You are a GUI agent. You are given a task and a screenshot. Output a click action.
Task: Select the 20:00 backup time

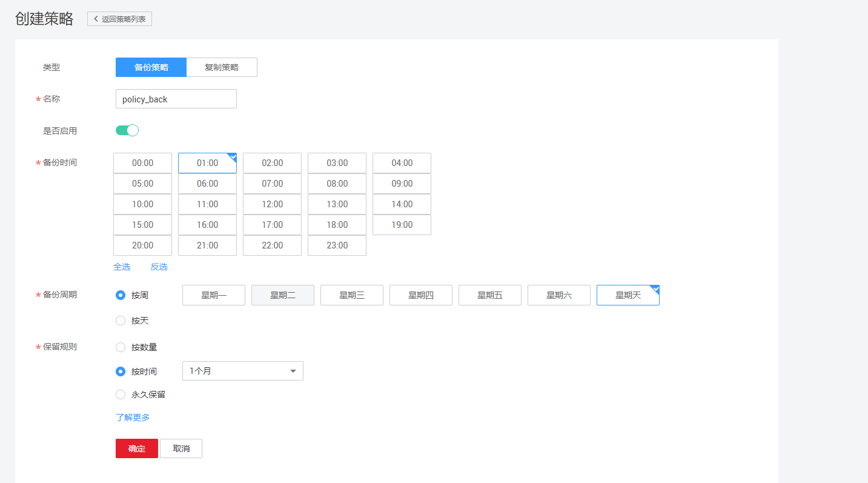(142, 245)
